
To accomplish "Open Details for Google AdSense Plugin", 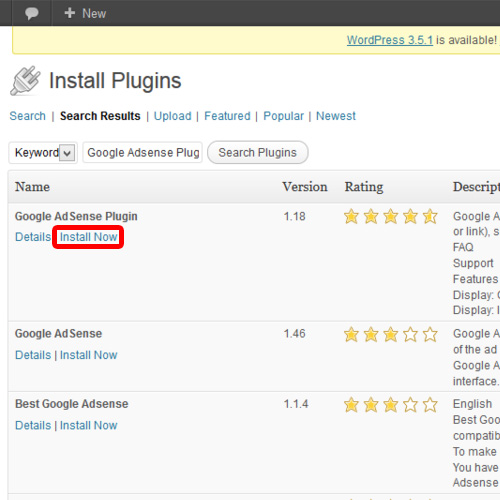I will coord(33,237).
